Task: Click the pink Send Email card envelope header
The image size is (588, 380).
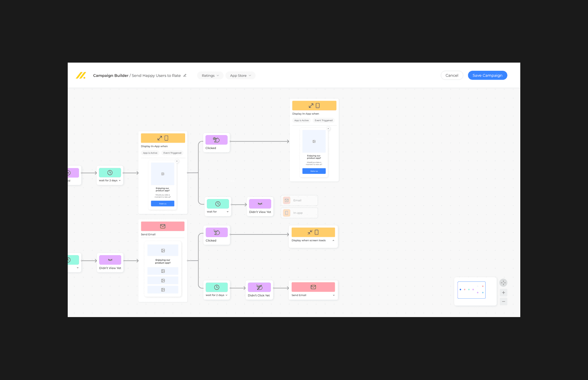Action: click(x=163, y=226)
